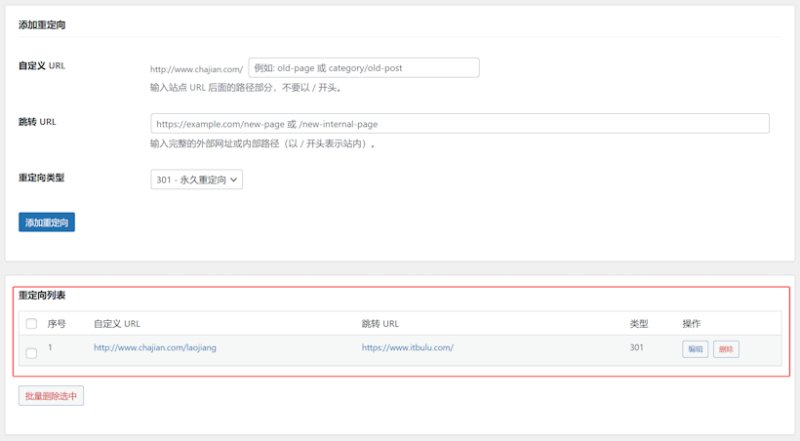Click the 重定向类型 form label
The width and height of the screenshot is (800, 441).
click(x=41, y=178)
